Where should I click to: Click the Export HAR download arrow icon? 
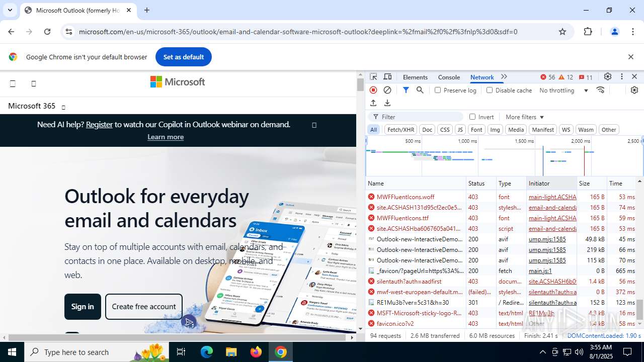[x=387, y=103]
